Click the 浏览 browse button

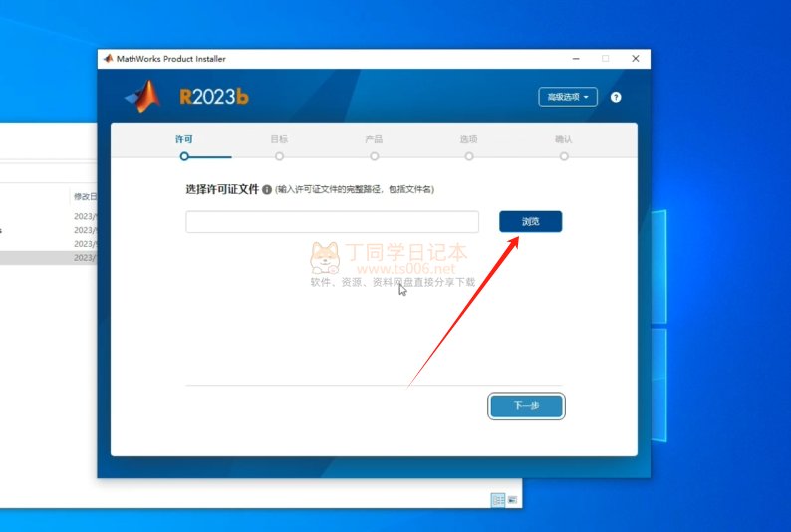530,221
